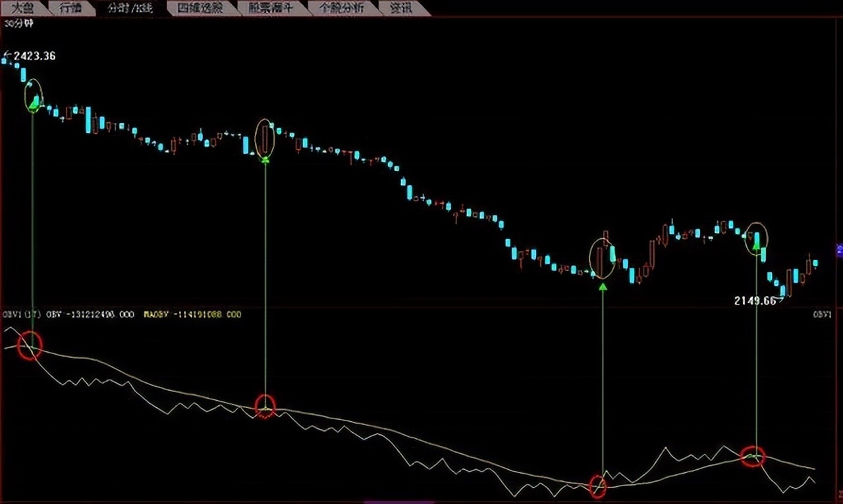The height and width of the screenshot is (504, 843).
Task: Click third red circle at OBV bottom
Action: [598, 485]
